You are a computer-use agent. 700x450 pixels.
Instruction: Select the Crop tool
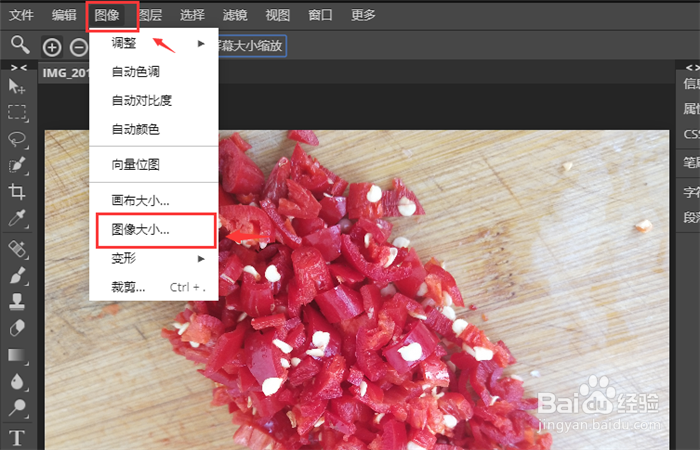pos(17,192)
